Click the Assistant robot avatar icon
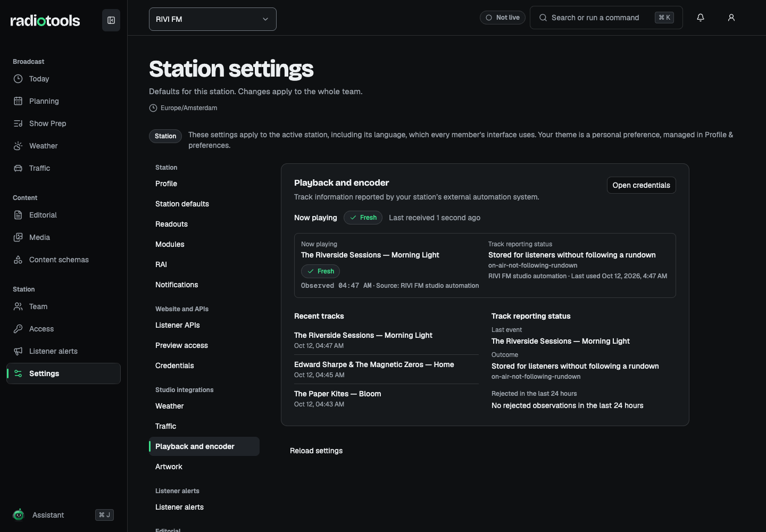 pyautogui.click(x=19, y=514)
